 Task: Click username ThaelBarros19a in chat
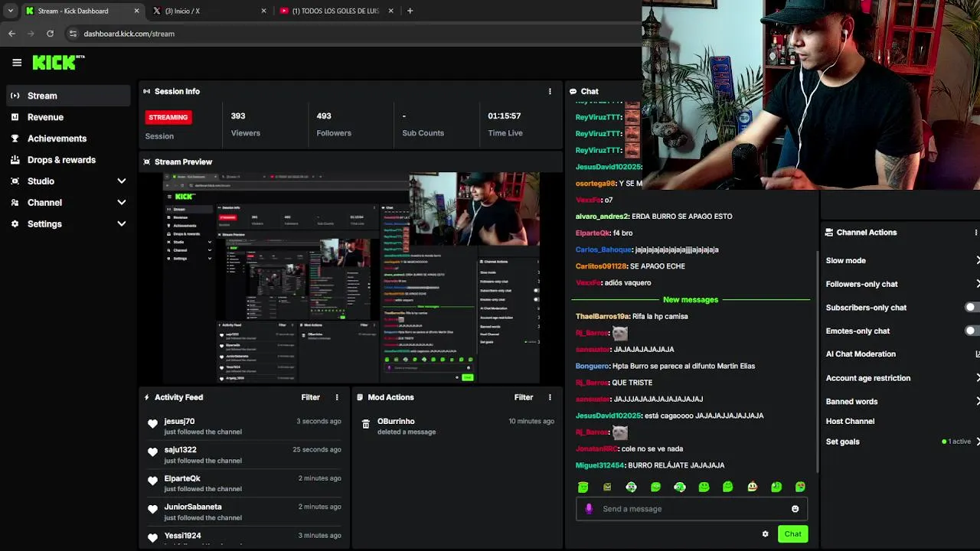(603, 316)
